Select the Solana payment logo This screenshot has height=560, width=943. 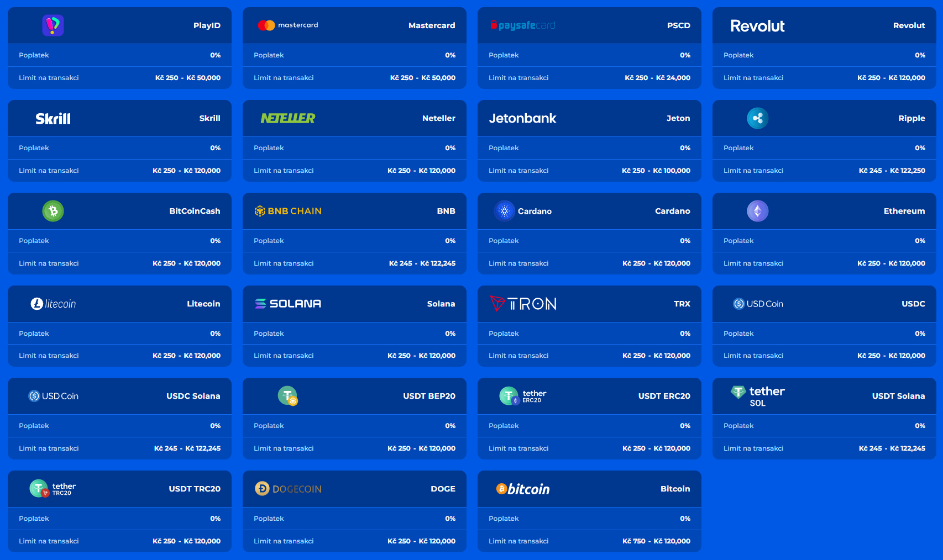coord(288,303)
